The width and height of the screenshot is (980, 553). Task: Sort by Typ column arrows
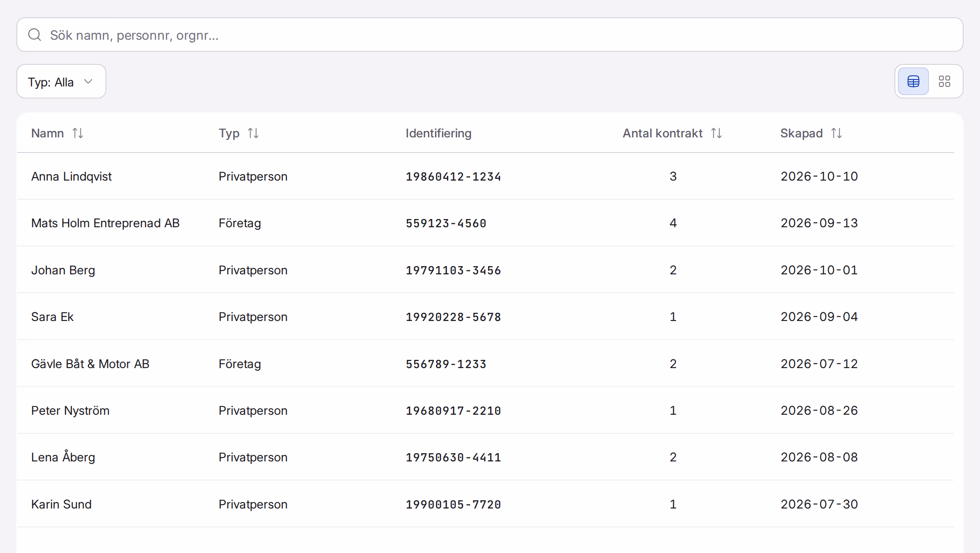pyautogui.click(x=253, y=133)
